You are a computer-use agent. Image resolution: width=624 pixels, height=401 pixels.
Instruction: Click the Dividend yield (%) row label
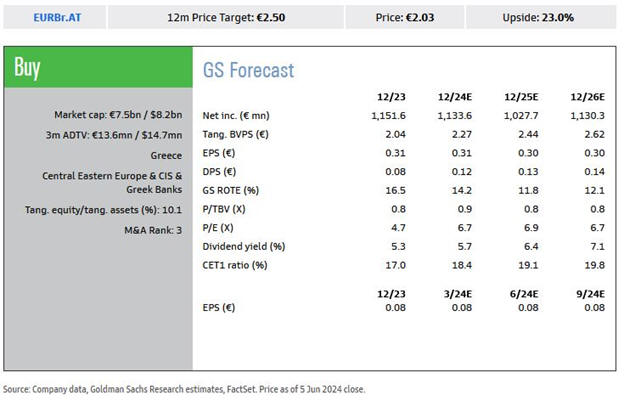tap(244, 245)
